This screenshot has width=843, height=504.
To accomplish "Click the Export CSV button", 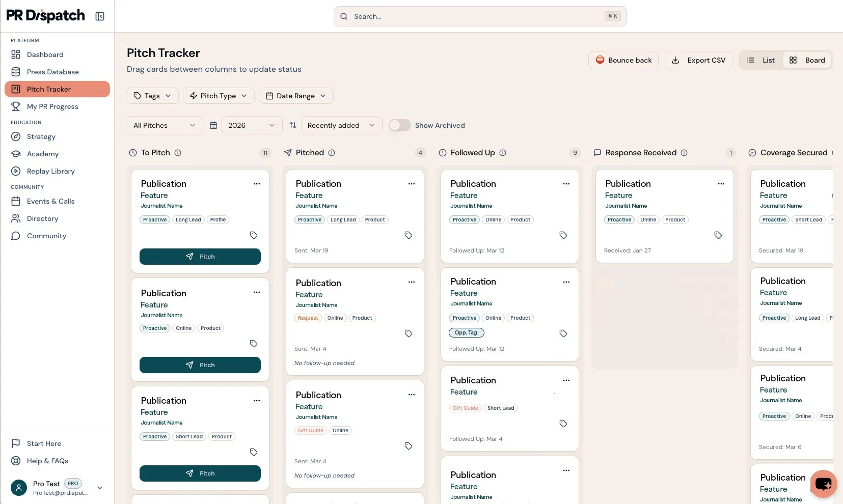I will coord(698,60).
